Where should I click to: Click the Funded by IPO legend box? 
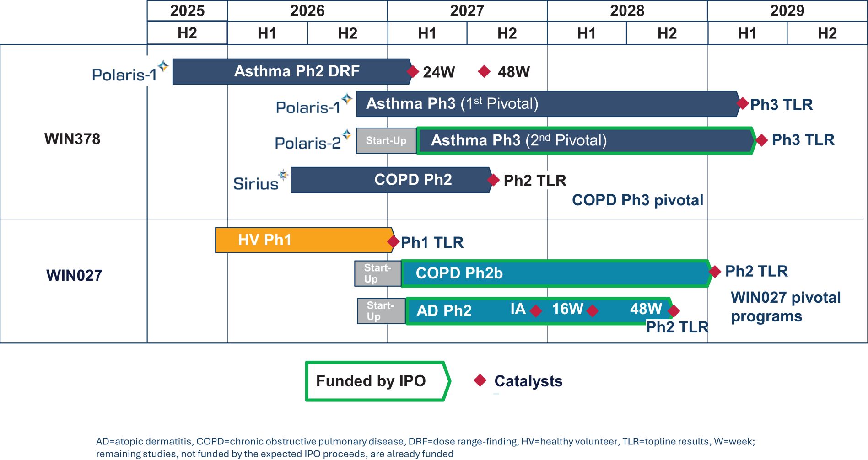point(378,381)
